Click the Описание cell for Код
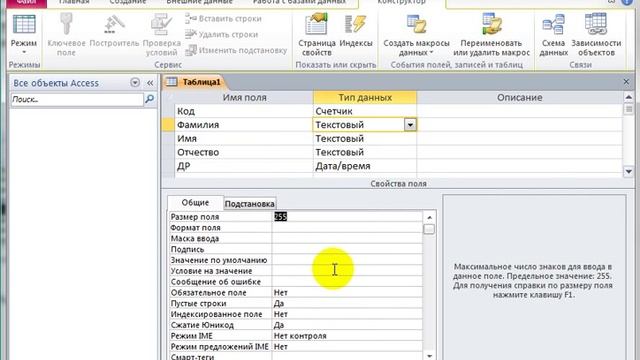The image size is (640, 360). pyautogui.click(x=520, y=111)
